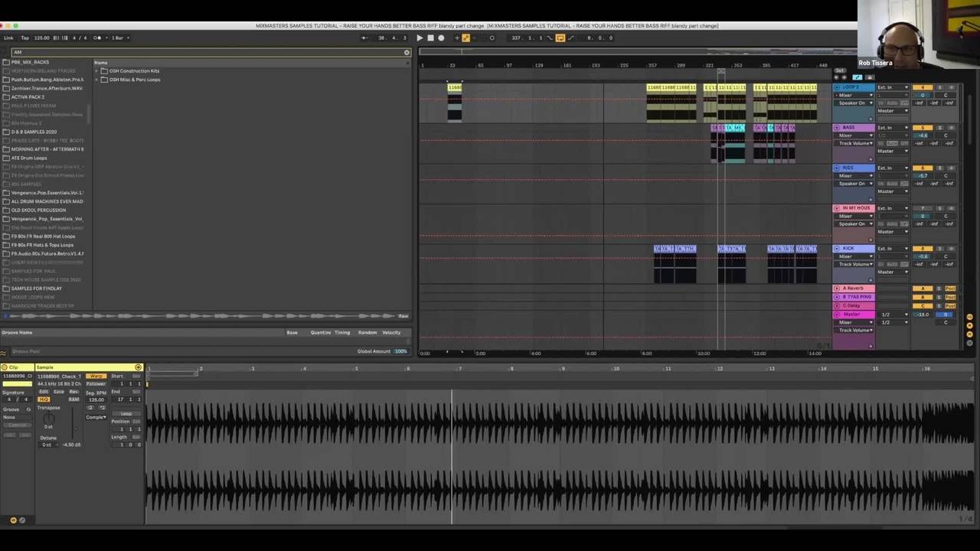Click the Sample tab header
Image resolution: width=980 pixels, height=551 pixels.
88,367
